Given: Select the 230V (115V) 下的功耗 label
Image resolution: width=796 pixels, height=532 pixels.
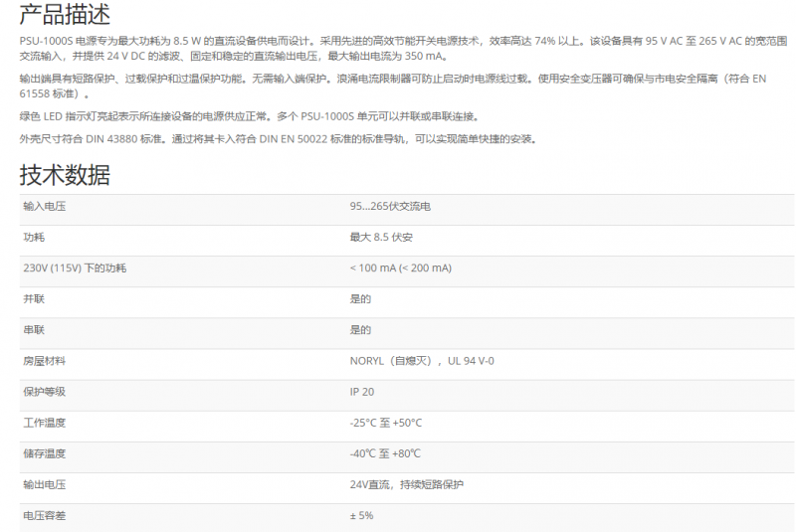Looking at the screenshot, I should [x=75, y=268].
